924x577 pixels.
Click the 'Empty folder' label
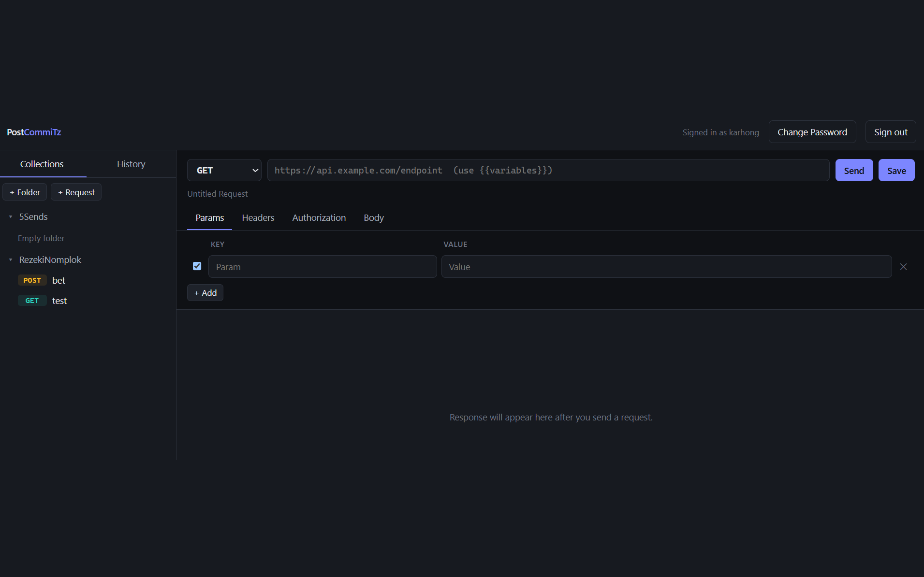click(41, 238)
